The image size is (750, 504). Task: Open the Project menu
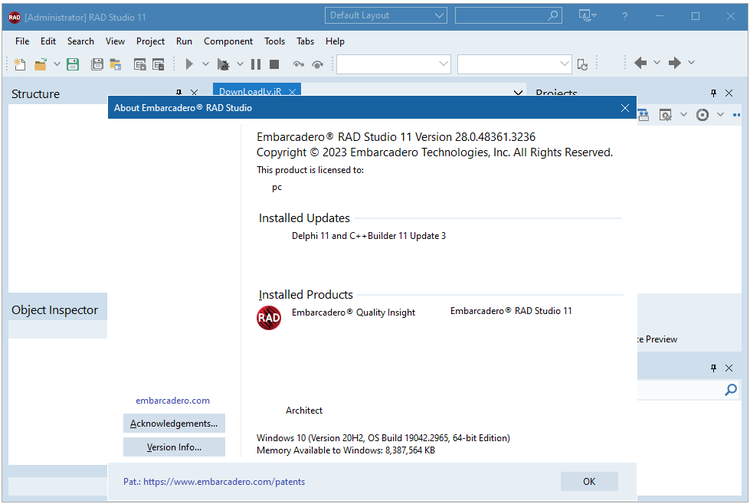(150, 41)
